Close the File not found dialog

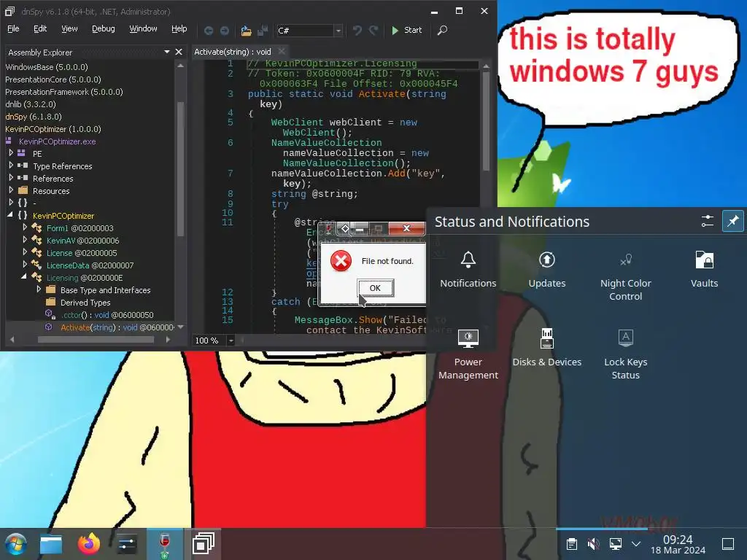(x=406, y=228)
